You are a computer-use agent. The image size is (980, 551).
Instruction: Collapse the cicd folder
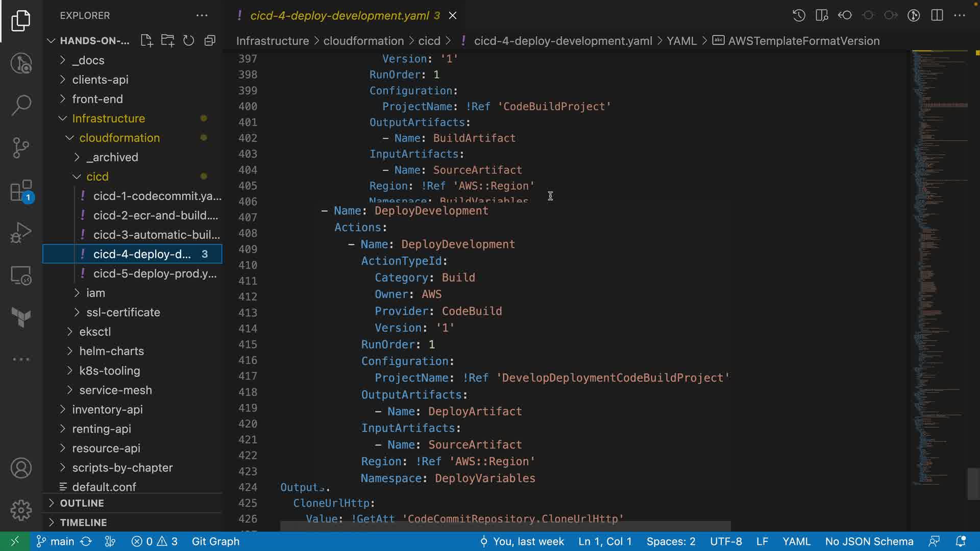(x=97, y=177)
